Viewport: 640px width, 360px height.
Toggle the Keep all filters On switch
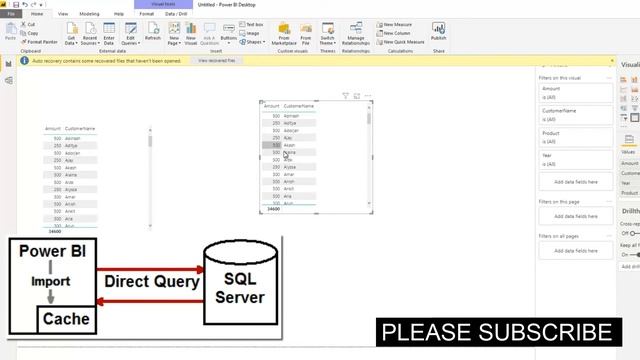tap(635, 255)
